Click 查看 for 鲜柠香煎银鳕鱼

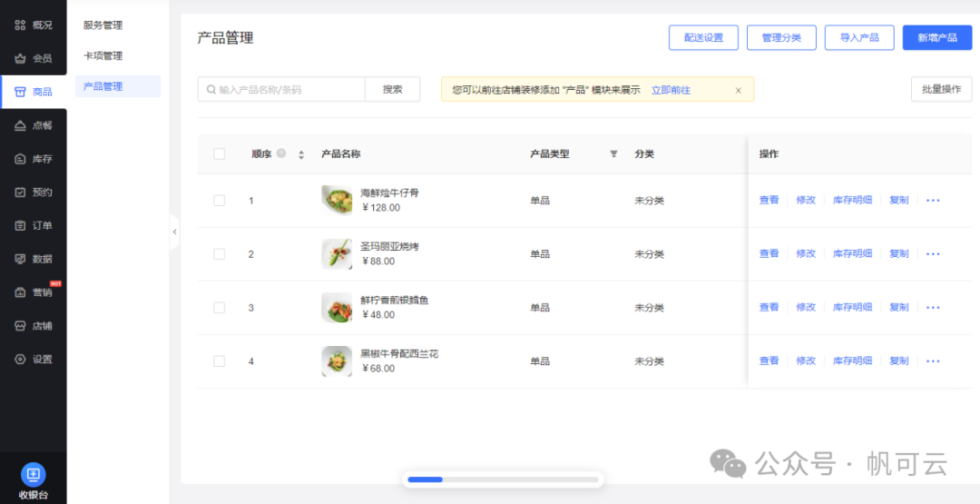[769, 308]
